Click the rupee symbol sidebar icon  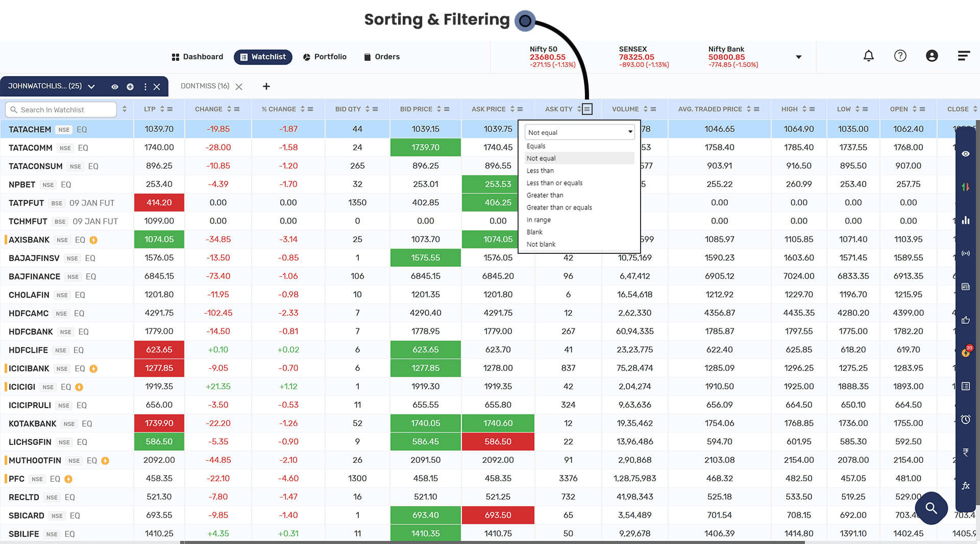966,452
